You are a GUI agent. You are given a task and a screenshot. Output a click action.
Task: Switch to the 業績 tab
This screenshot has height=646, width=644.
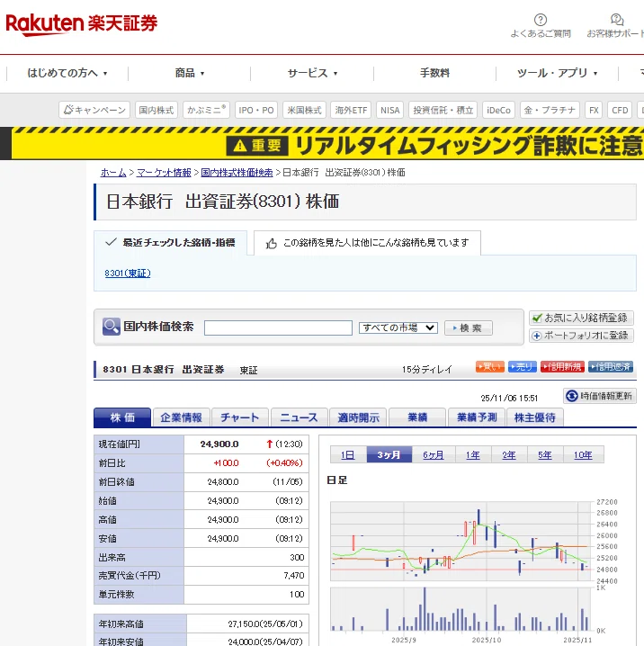pyautogui.click(x=417, y=417)
